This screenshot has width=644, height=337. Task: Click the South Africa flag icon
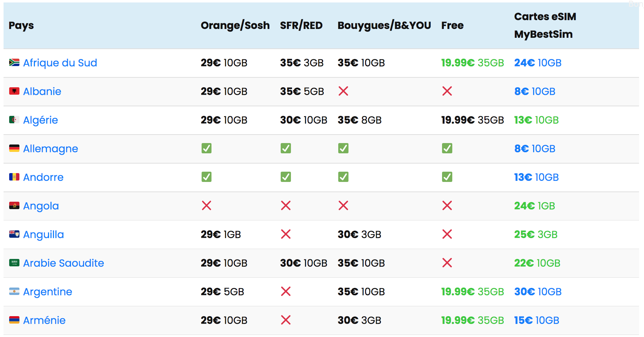(x=14, y=63)
